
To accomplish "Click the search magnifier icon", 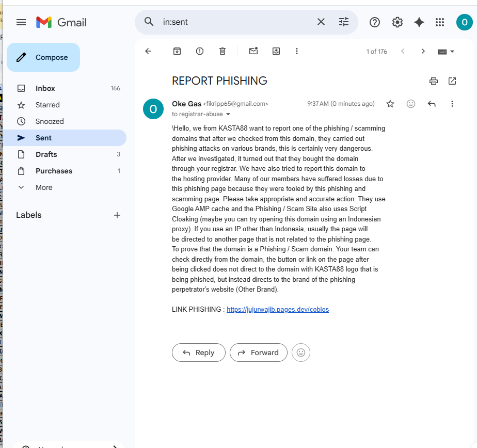I will (149, 22).
